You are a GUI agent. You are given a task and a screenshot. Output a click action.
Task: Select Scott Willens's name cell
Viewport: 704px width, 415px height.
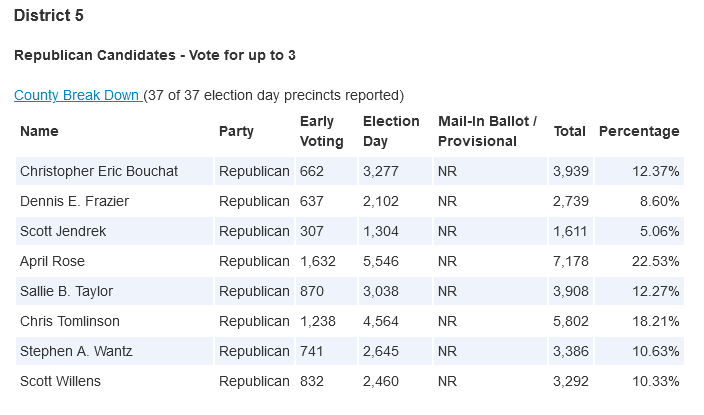point(60,381)
